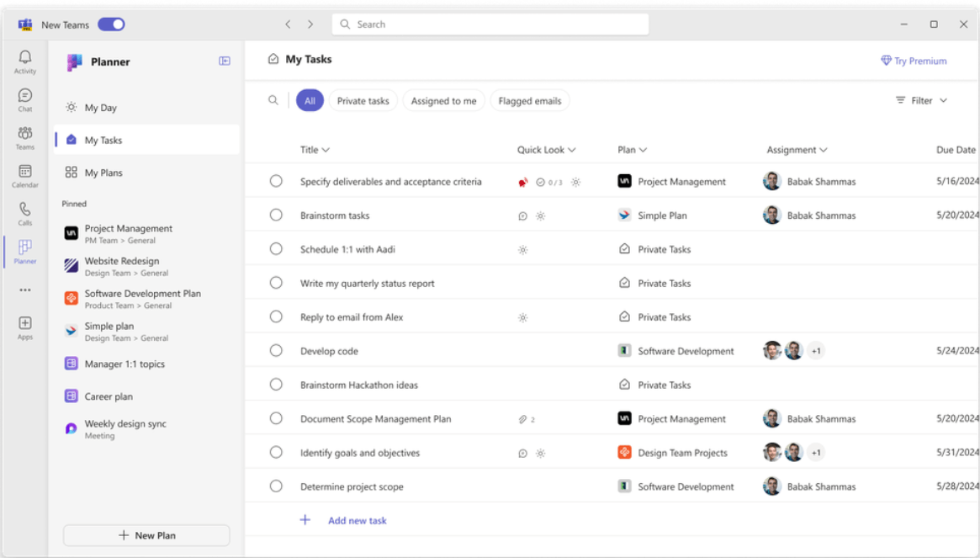Open pinned Project Management plan
Image resolution: width=980 pixels, height=558 pixels.
pyautogui.click(x=147, y=234)
